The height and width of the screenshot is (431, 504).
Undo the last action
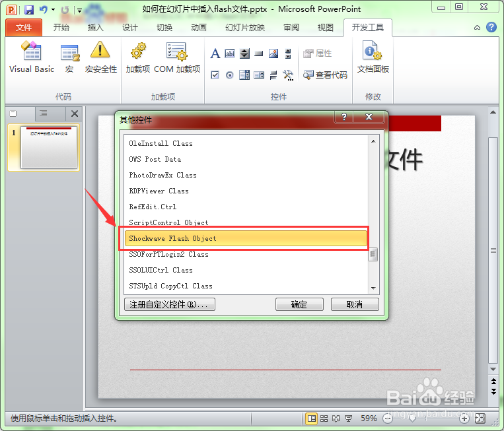click(44, 10)
